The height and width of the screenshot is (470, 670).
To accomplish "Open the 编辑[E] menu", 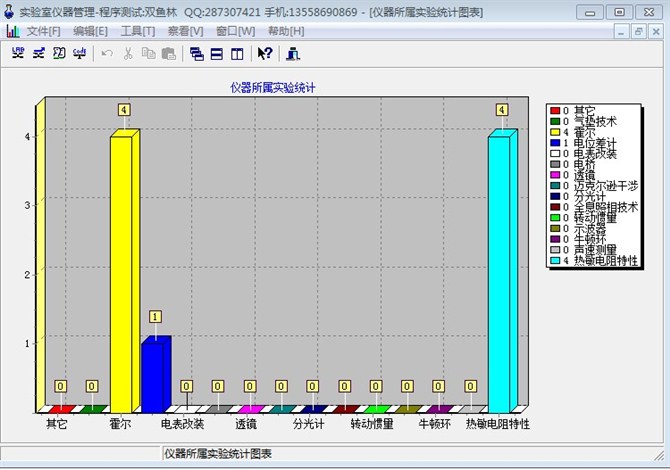I will [90, 31].
